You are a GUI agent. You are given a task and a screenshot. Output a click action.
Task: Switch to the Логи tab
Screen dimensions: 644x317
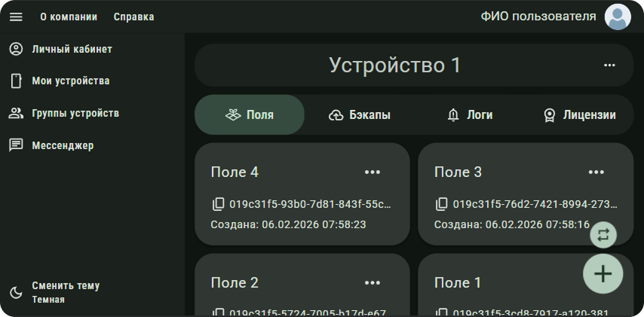[x=470, y=115]
